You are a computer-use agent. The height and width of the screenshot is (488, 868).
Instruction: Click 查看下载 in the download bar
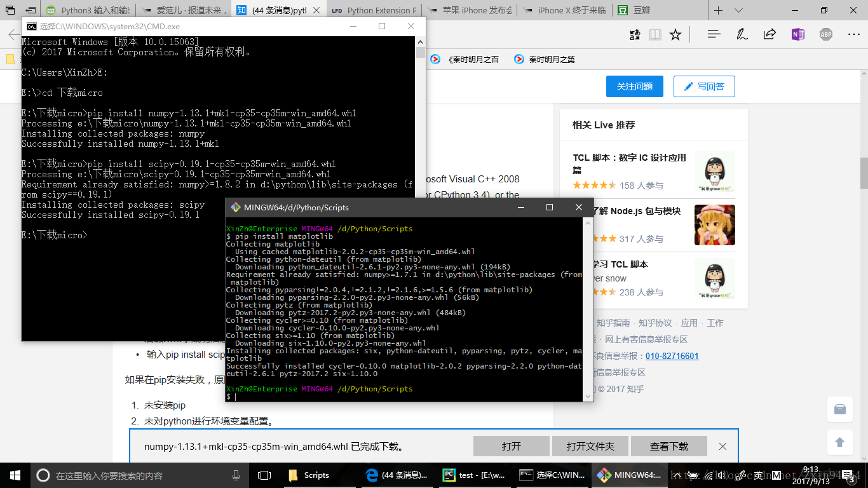click(669, 446)
